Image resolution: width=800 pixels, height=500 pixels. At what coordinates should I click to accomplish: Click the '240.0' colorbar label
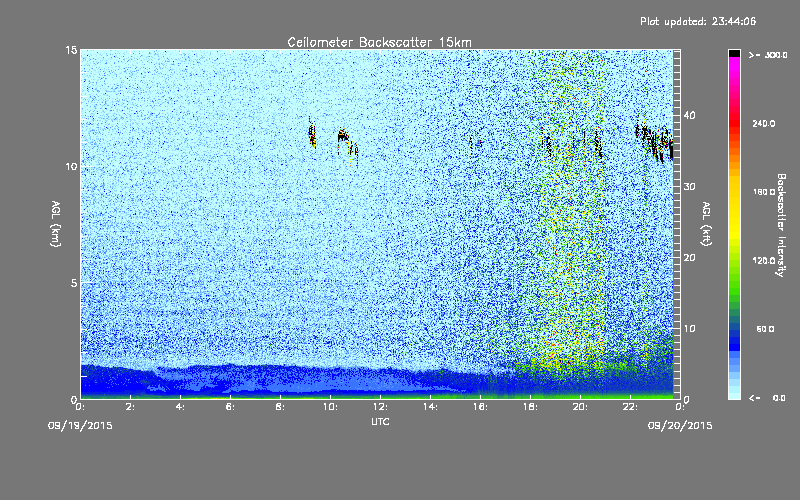click(764, 123)
